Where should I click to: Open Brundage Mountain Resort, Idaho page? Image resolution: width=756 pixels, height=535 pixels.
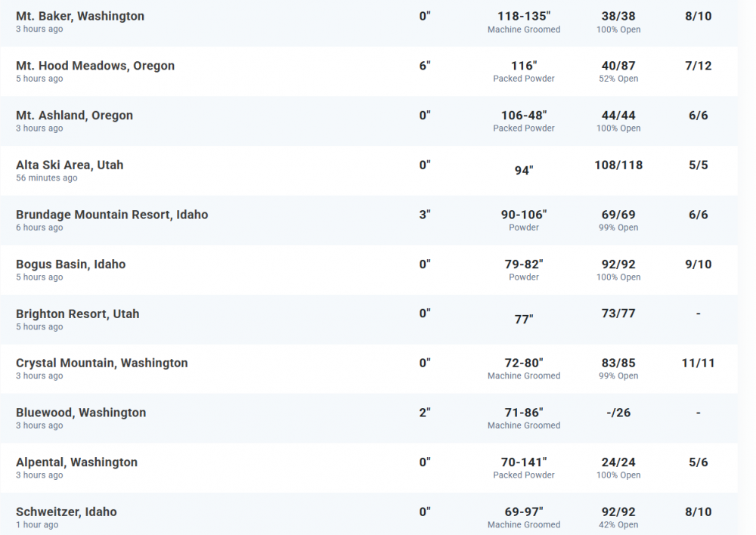tap(112, 215)
